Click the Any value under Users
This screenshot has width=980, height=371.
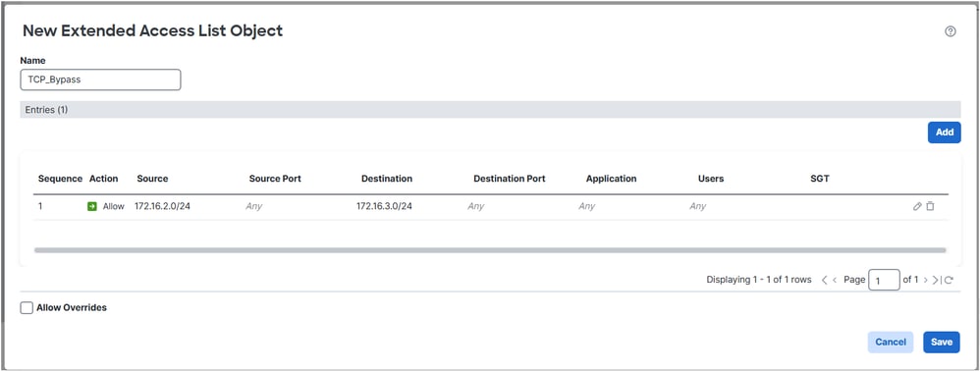pyautogui.click(x=697, y=206)
